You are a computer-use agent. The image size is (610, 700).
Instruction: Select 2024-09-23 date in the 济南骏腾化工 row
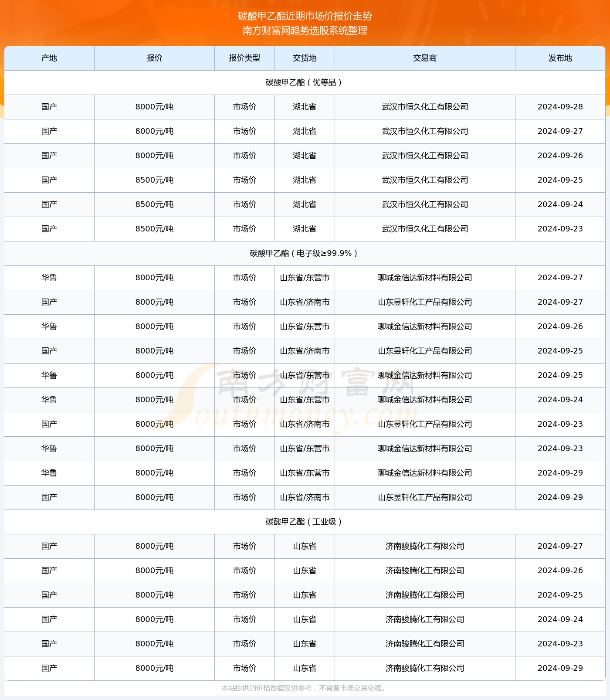click(560, 644)
